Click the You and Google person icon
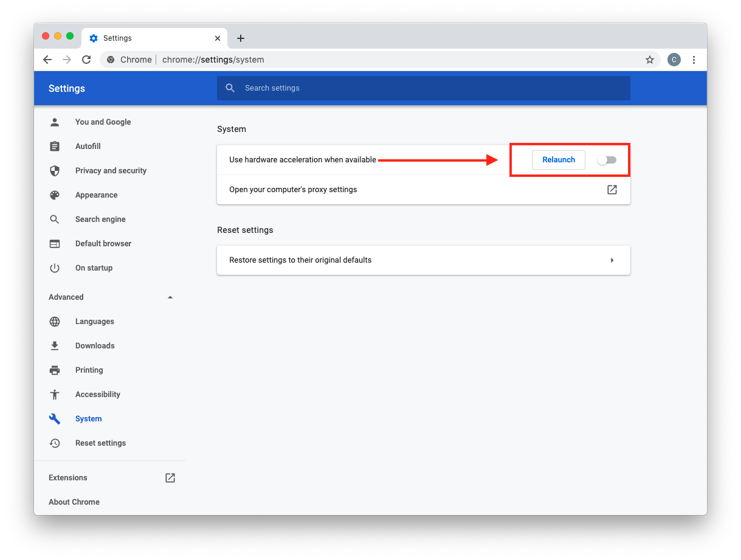Viewport: 741px width, 560px height. click(55, 122)
